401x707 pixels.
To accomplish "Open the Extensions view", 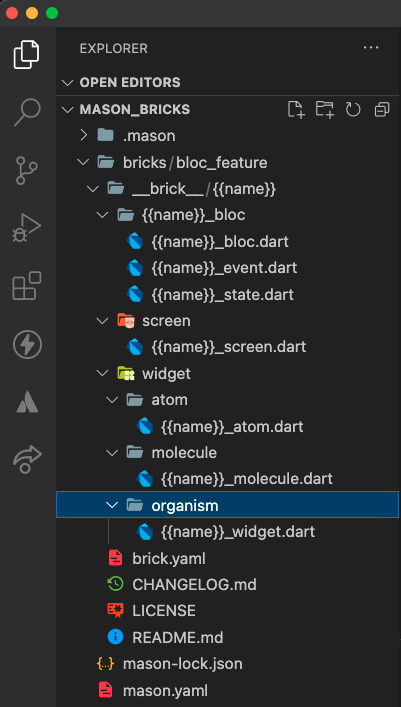I will pos(27,286).
